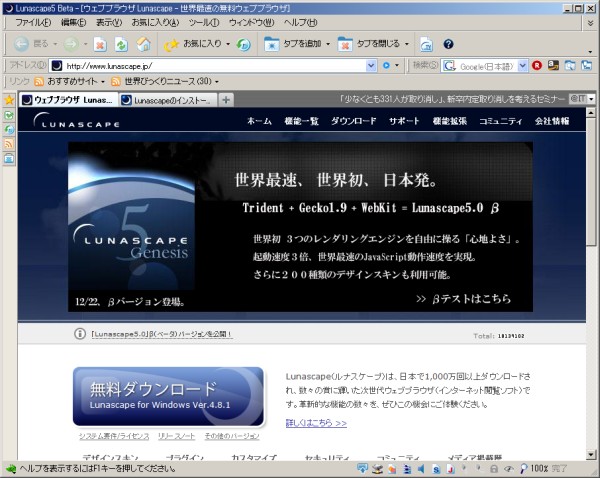Open the sidebar history globe icon

[9, 129]
